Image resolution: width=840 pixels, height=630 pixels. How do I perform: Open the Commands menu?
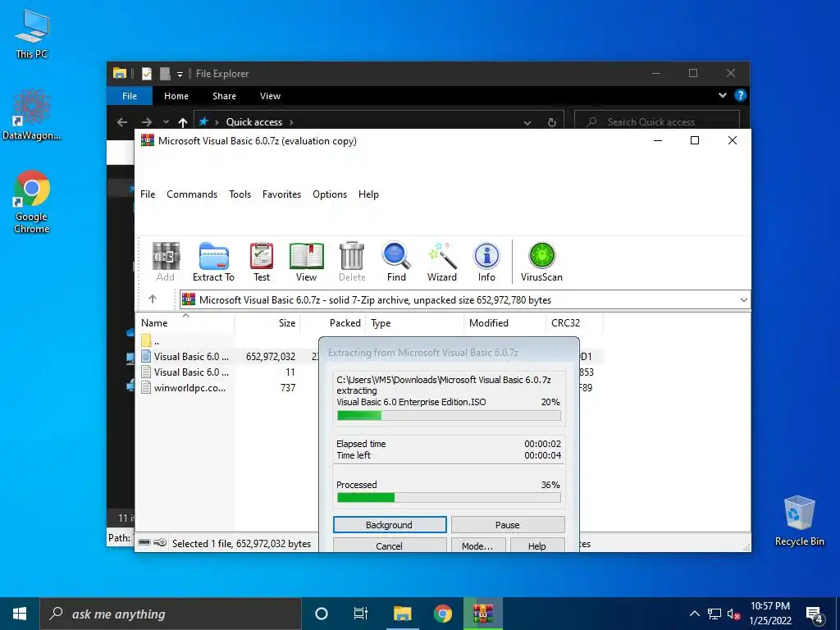(192, 194)
